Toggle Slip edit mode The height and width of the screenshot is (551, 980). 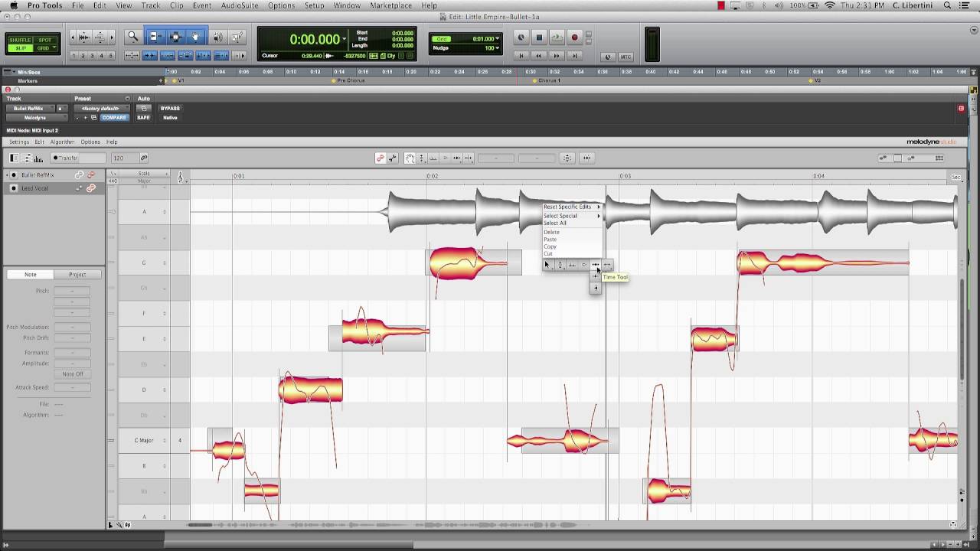[x=21, y=48]
